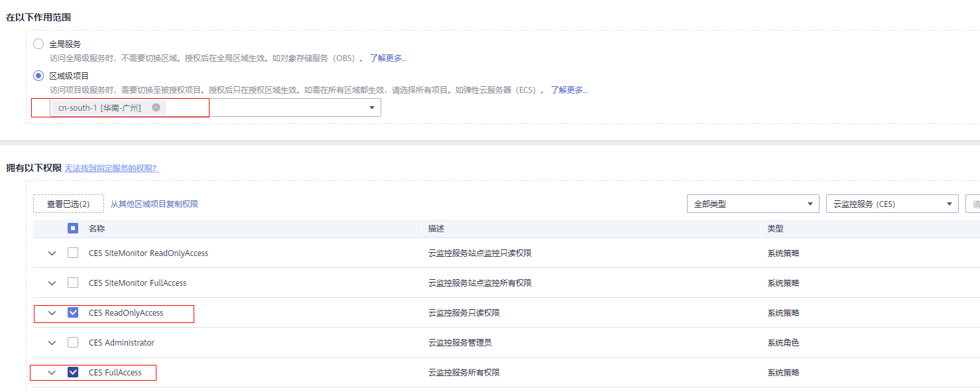The height and width of the screenshot is (392, 980).
Task: Check CES Administrator checkbox
Action: click(x=73, y=342)
